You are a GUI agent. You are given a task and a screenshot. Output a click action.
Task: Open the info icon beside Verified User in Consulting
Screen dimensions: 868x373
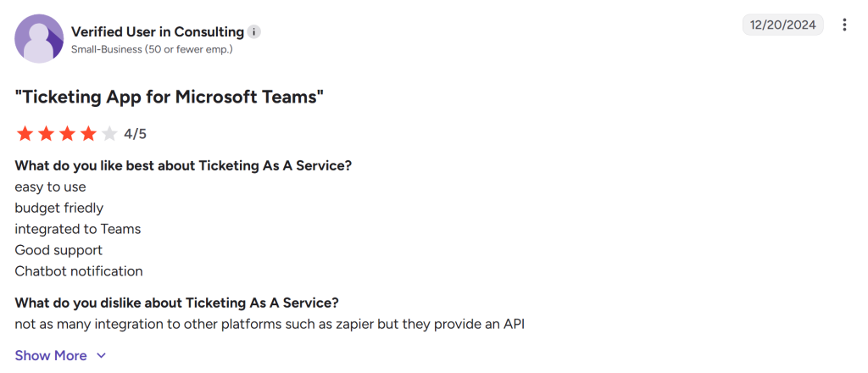pyautogui.click(x=253, y=32)
